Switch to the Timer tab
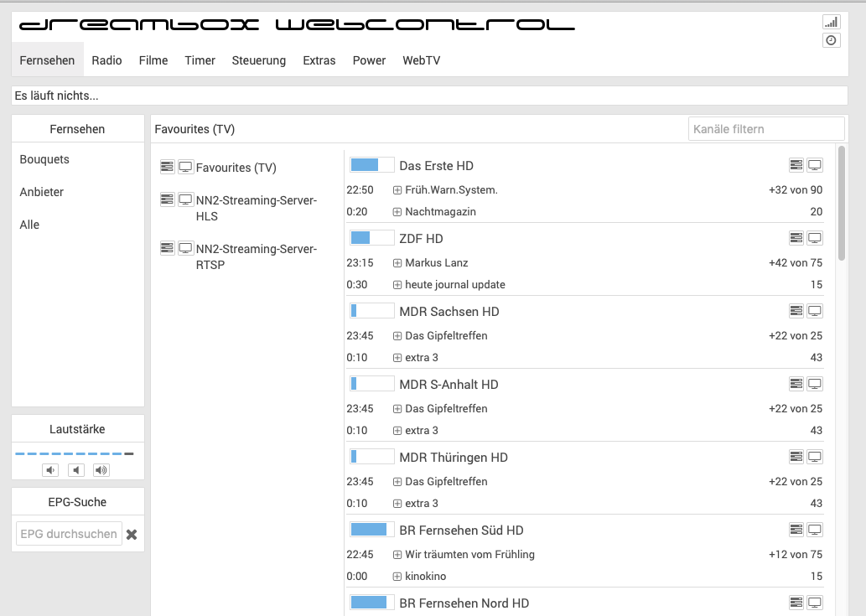 tap(200, 60)
